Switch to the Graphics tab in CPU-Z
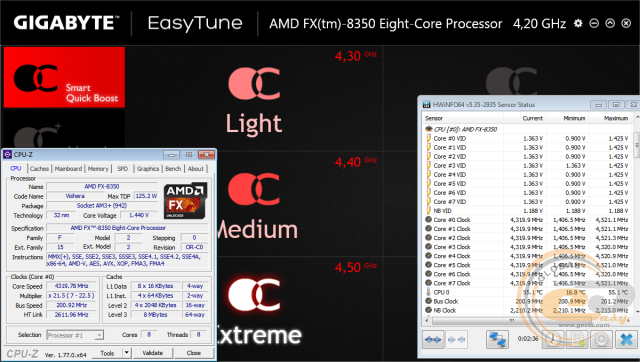Image resolution: width=640 pixels, height=362 pixels. click(148, 169)
